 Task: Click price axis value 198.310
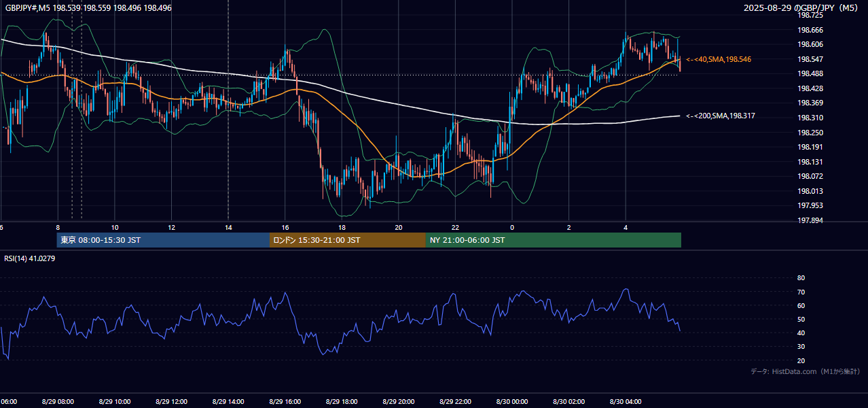(810, 118)
